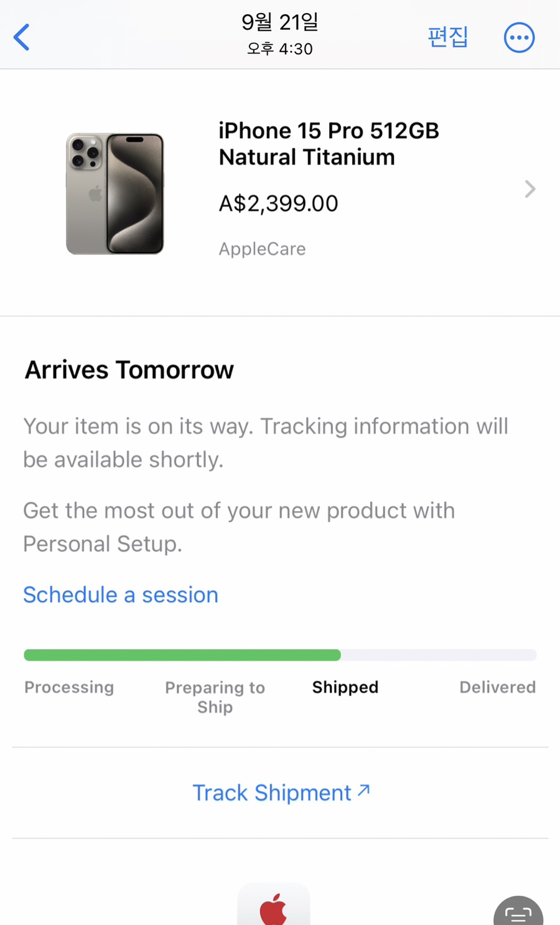
Task: Select the Preparing to Ship stage label
Action: pyautogui.click(x=215, y=697)
